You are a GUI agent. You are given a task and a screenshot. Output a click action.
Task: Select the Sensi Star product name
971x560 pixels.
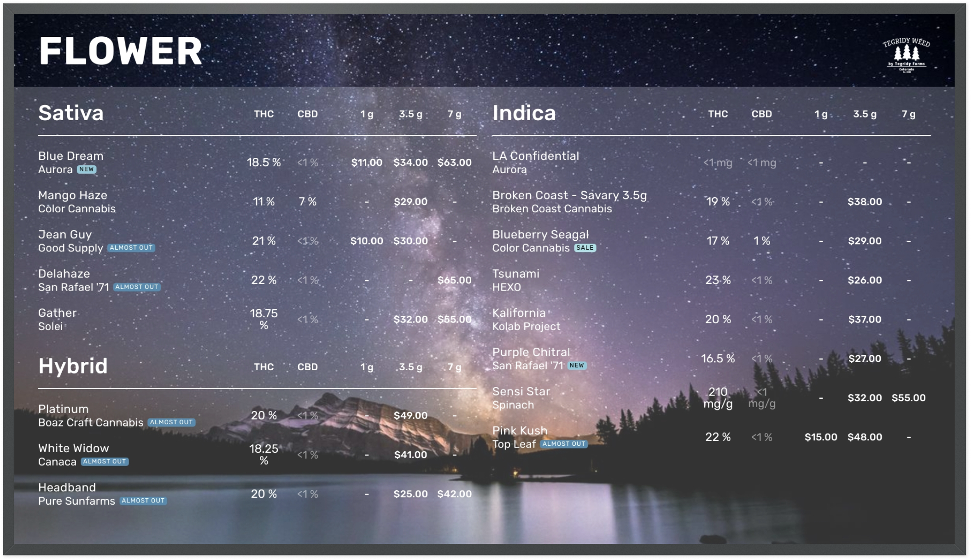(521, 391)
